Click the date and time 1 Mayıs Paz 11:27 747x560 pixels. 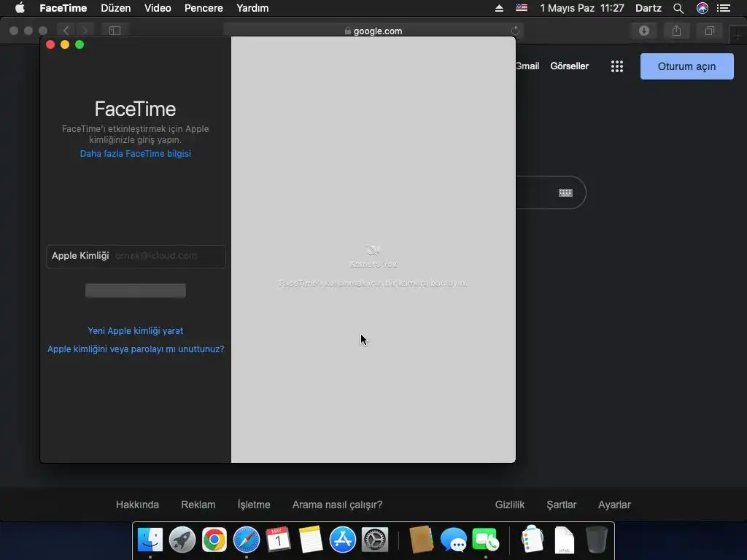point(581,8)
